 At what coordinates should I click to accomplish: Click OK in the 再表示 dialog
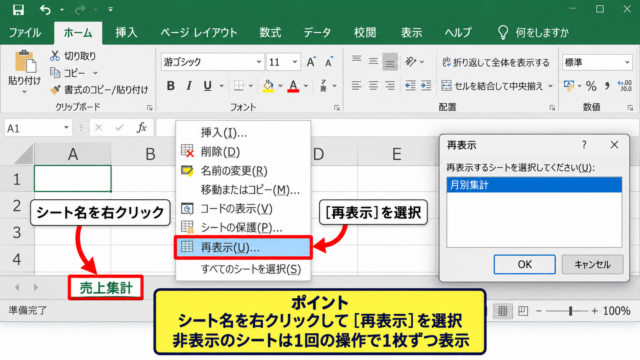(x=524, y=264)
